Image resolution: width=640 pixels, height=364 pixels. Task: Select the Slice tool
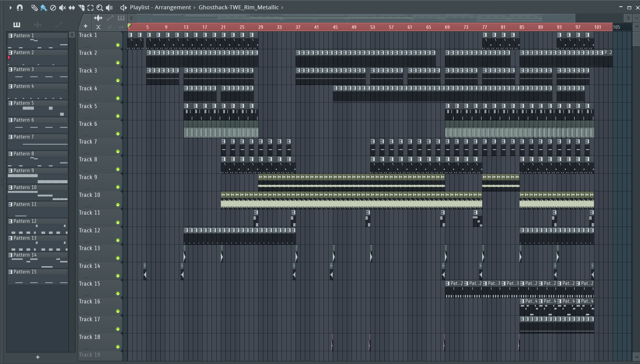coord(81,8)
